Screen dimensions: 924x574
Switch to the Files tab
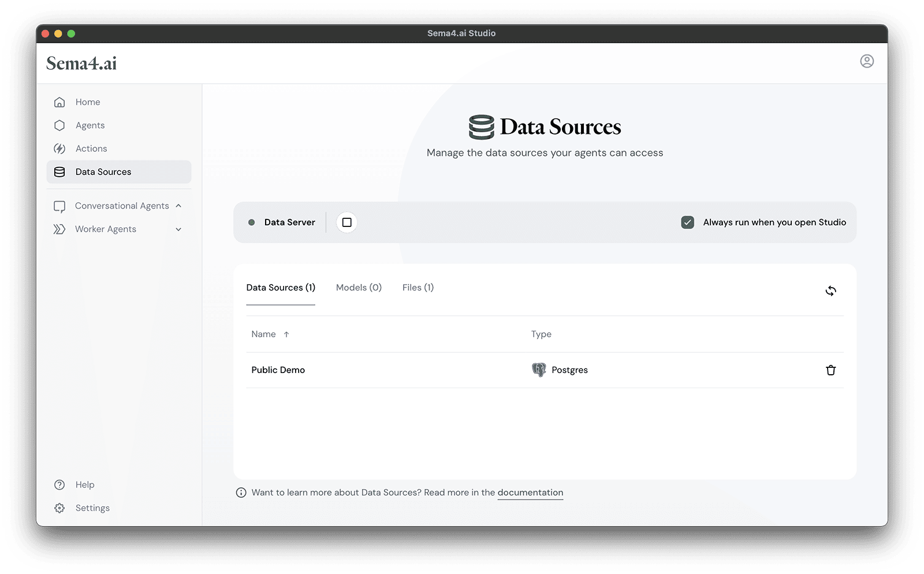pyautogui.click(x=418, y=287)
